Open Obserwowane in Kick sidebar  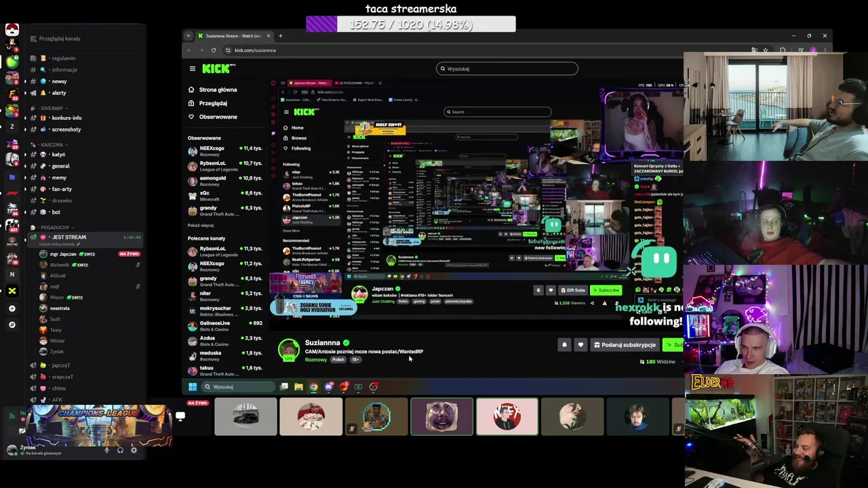[213, 117]
